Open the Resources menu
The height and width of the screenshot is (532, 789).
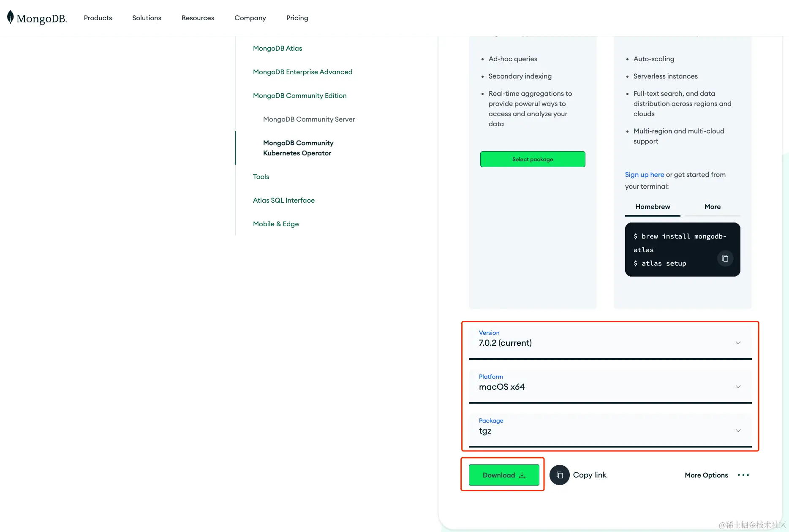pyautogui.click(x=198, y=18)
